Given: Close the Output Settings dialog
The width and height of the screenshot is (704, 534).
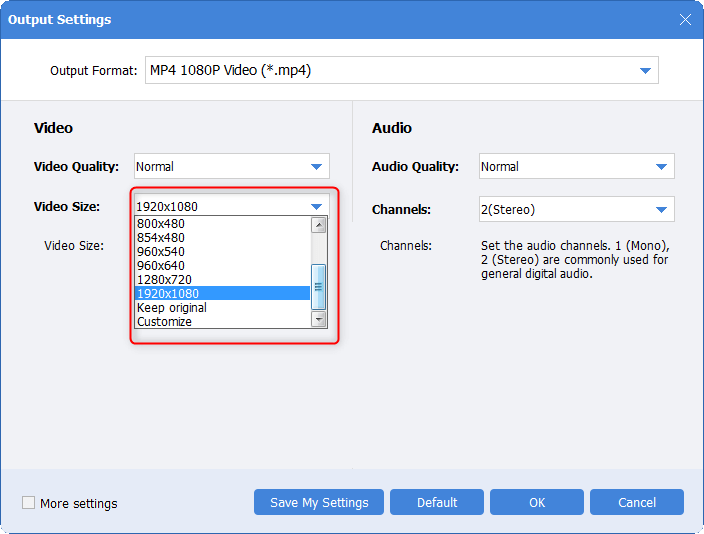Looking at the screenshot, I should point(685,19).
